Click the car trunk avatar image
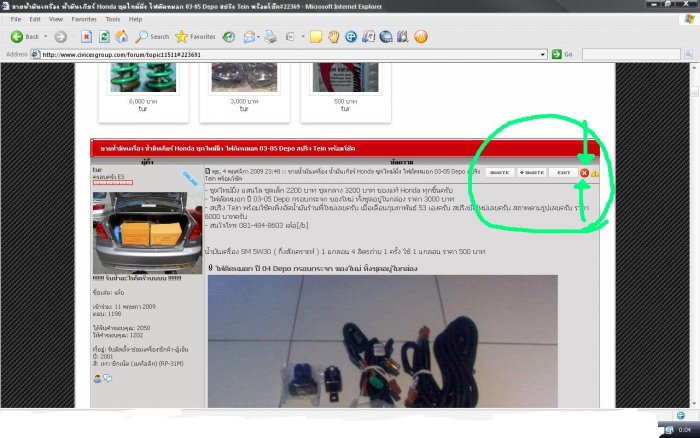Screen dimensions: 700x438 pyautogui.click(x=147, y=233)
